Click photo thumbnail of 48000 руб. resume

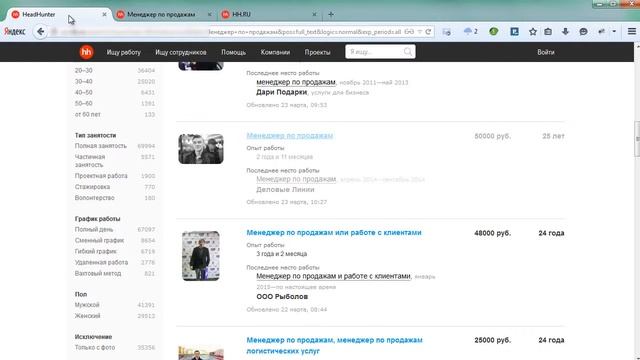(x=201, y=256)
